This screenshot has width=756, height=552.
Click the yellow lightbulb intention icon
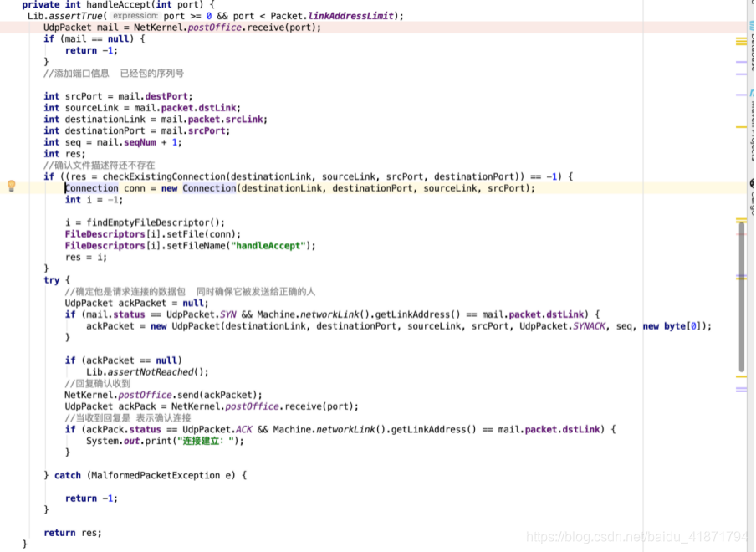[12, 186]
